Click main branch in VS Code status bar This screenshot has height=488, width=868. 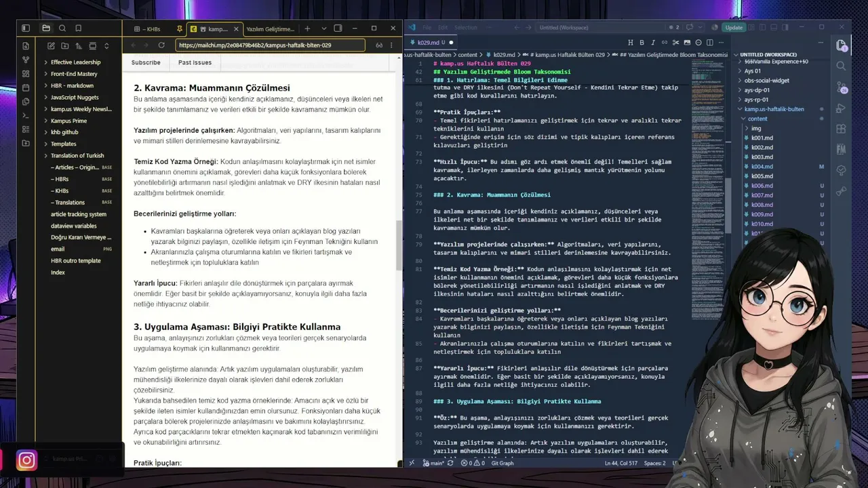pos(433,464)
